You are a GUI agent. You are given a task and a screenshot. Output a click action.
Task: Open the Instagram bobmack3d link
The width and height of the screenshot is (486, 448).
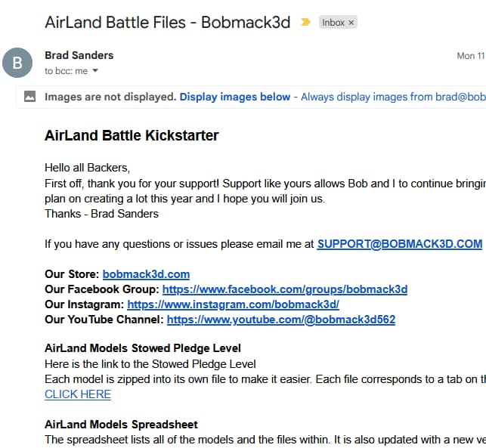[x=233, y=304]
